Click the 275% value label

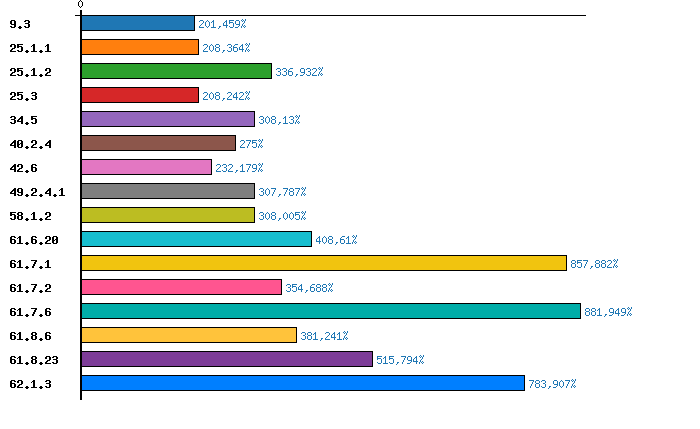251,144
